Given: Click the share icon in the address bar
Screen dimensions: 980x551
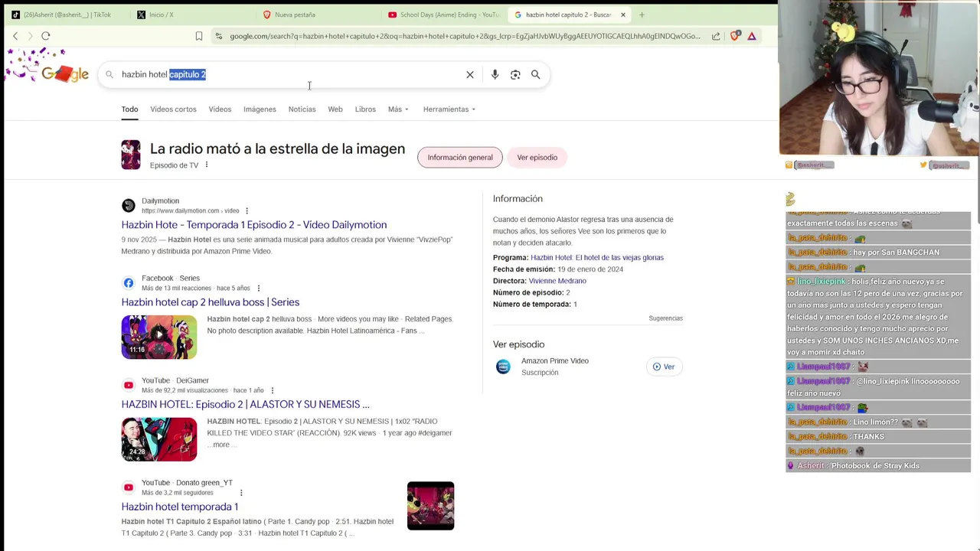Looking at the screenshot, I should tap(716, 36).
